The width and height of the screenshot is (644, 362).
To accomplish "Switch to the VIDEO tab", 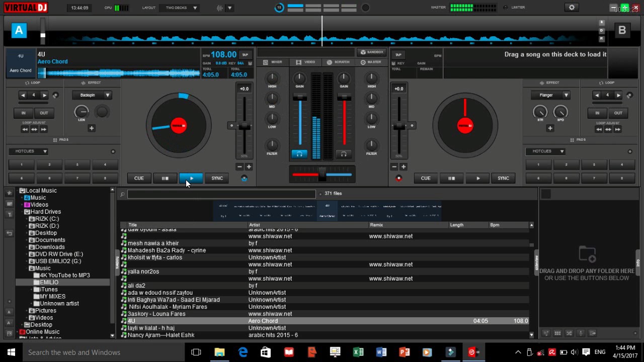I will [305, 62].
